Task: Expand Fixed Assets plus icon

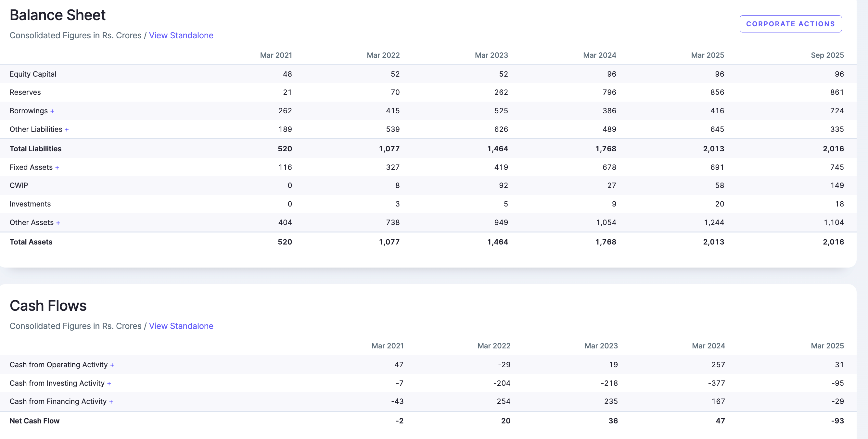Action: point(57,168)
